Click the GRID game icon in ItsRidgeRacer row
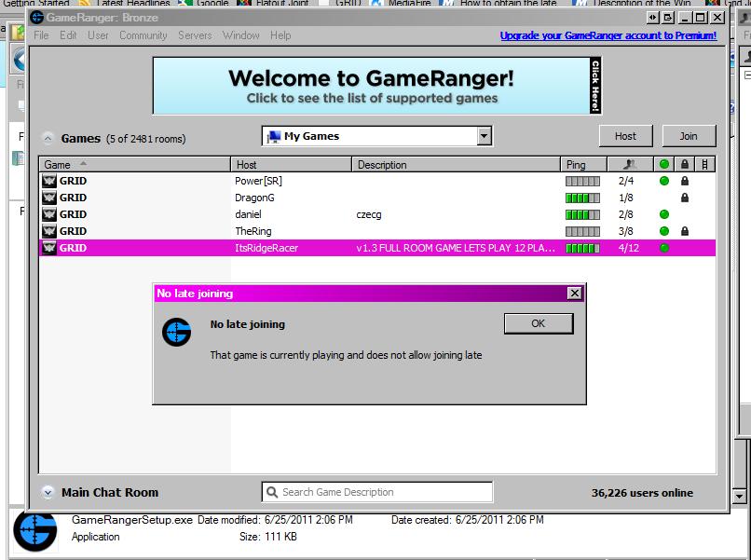The height and width of the screenshot is (560, 751). coord(48,248)
